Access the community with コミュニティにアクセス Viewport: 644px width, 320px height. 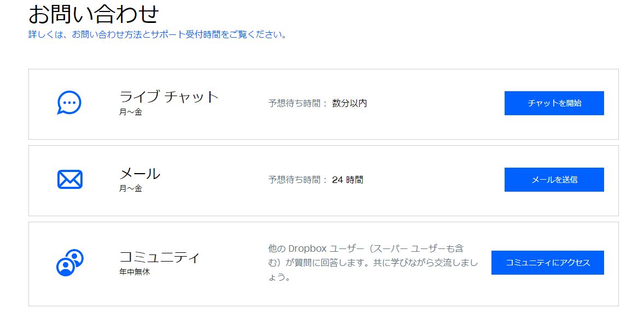[x=547, y=262]
